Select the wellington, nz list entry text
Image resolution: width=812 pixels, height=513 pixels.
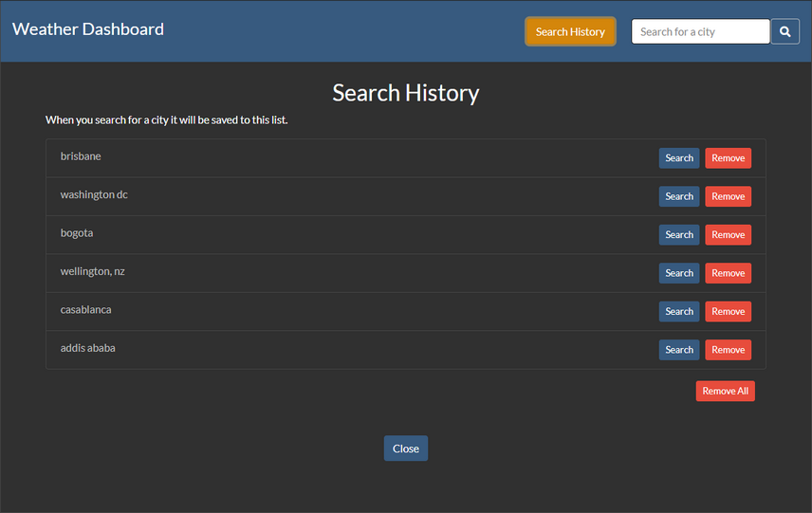[92, 271]
